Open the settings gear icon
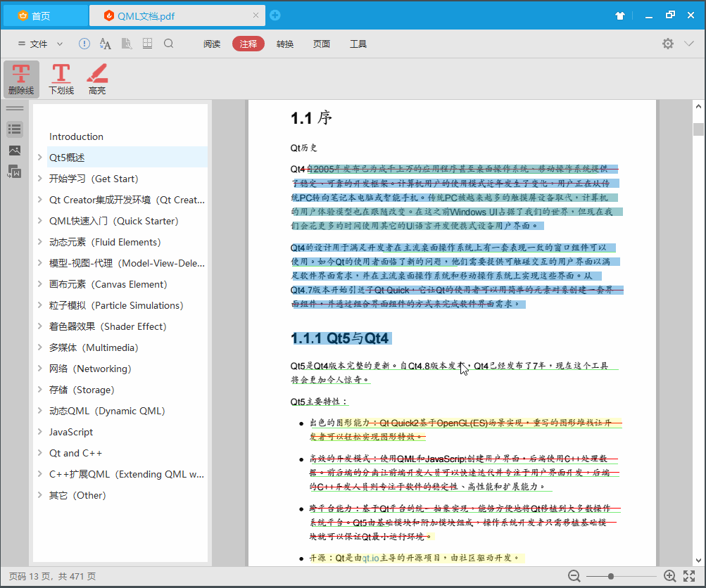This screenshot has height=588, width=706. coord(668,44)
